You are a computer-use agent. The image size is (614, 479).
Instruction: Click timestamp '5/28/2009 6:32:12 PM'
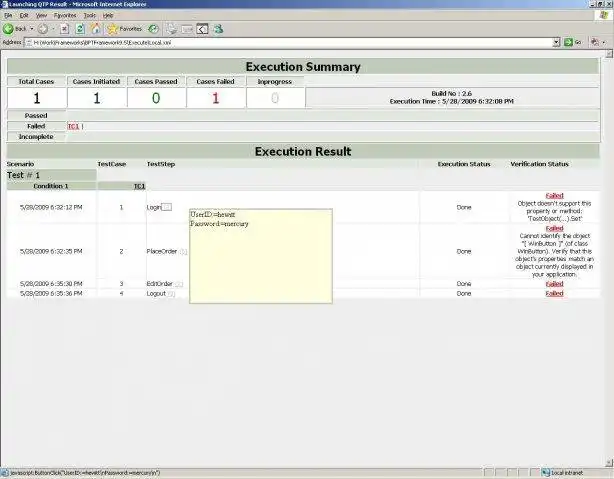pos(51,207)
